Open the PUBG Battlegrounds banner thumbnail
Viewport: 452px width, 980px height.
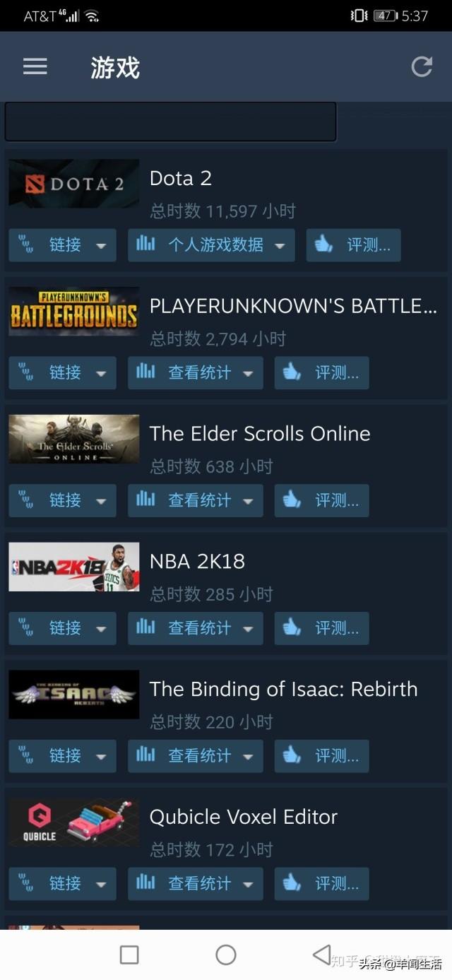[73, 311]
